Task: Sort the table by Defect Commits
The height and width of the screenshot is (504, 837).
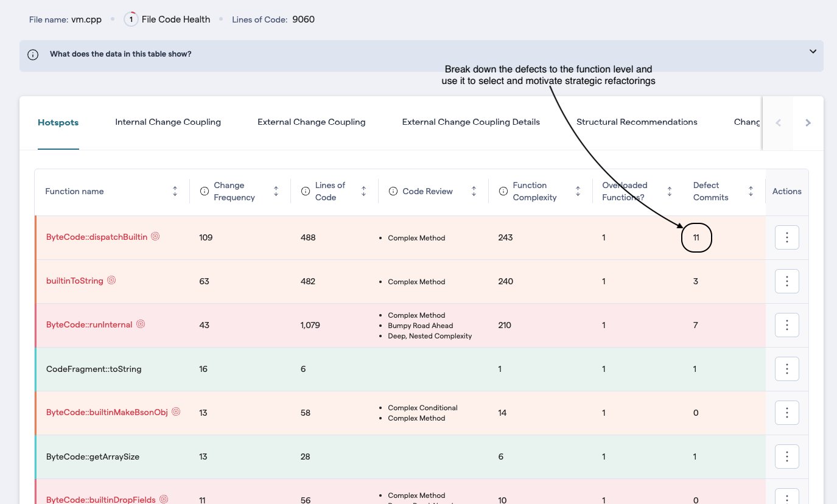Action: click(751, 191)
